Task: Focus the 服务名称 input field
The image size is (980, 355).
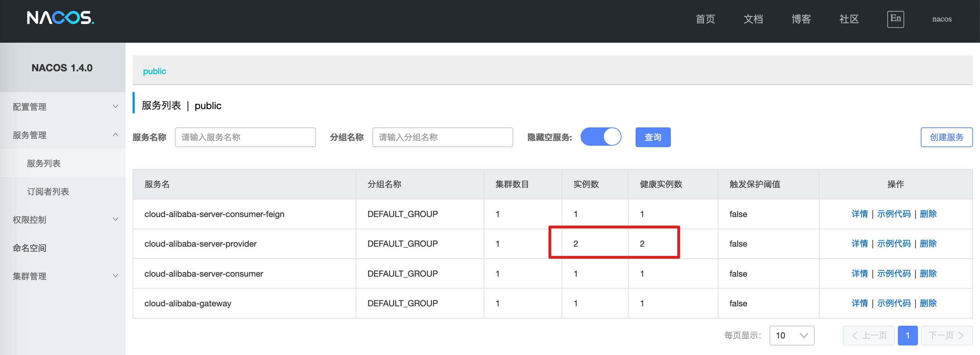Action: point(245,137)
